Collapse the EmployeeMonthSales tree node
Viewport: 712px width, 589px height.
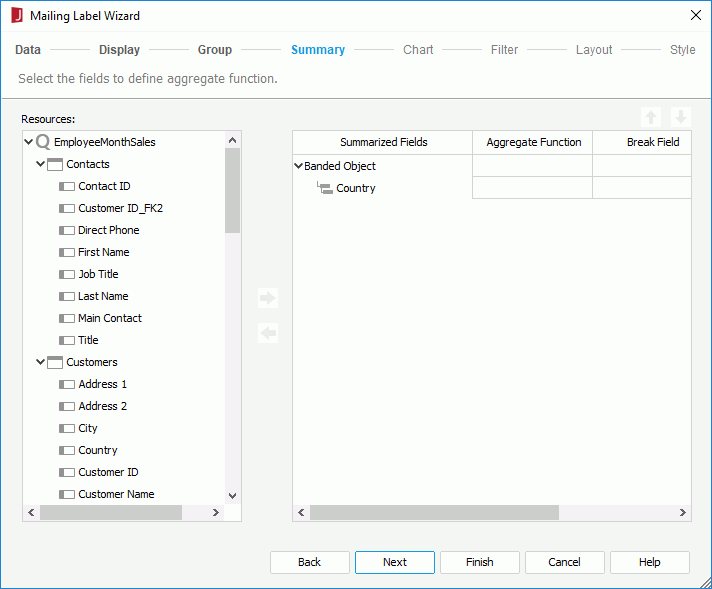(29, 142)
